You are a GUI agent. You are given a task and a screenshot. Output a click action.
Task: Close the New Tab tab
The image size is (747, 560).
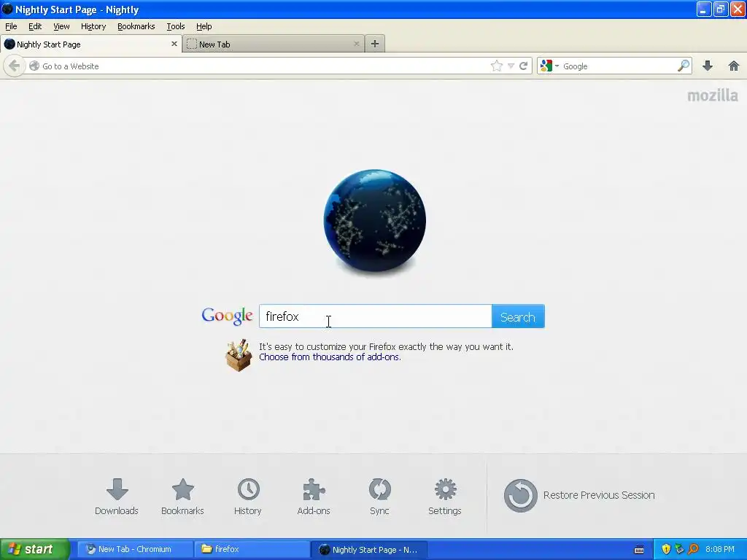coord(356,44)
